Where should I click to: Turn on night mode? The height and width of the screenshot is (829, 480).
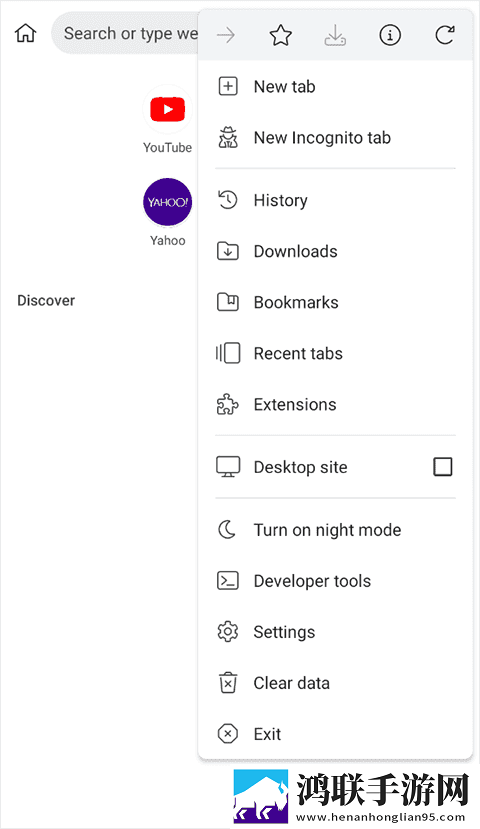(335, 530)
